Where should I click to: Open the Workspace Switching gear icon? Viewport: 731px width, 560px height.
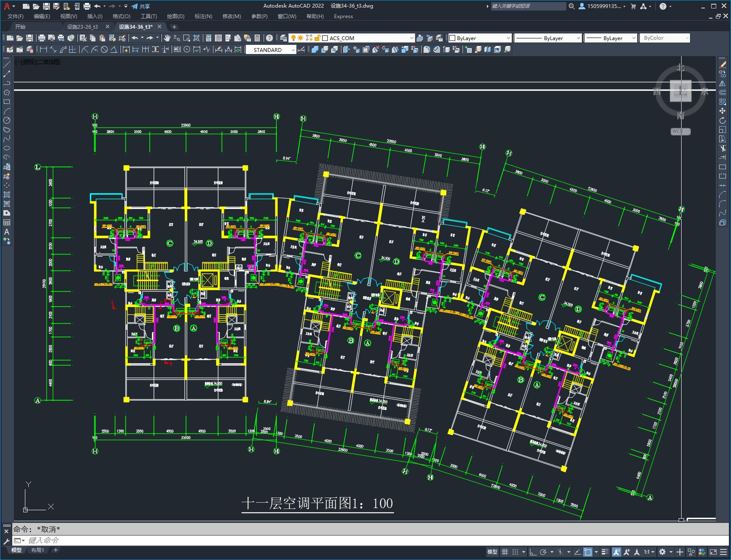pyautogui.click(x=662, y=552)
